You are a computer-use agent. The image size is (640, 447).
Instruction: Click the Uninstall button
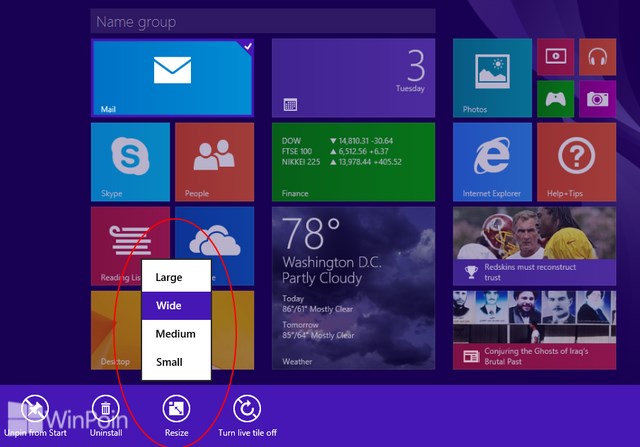[x=106, y=416]
